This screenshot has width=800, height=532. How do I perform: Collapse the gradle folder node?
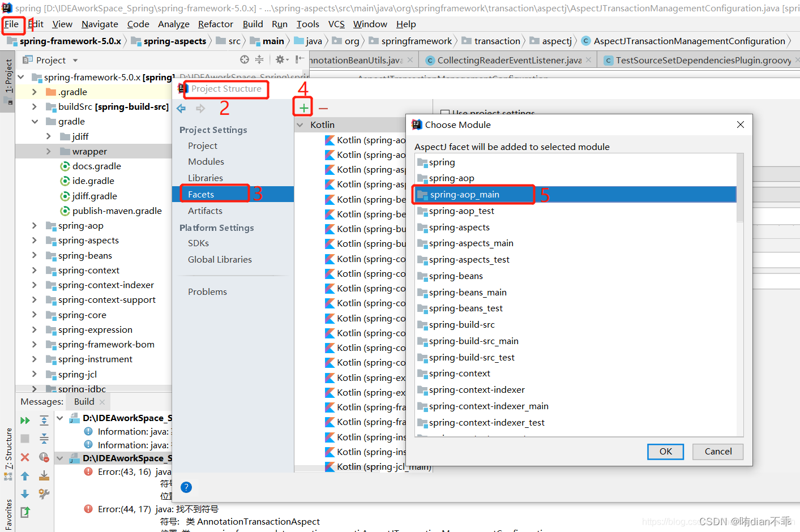(35, 121)
